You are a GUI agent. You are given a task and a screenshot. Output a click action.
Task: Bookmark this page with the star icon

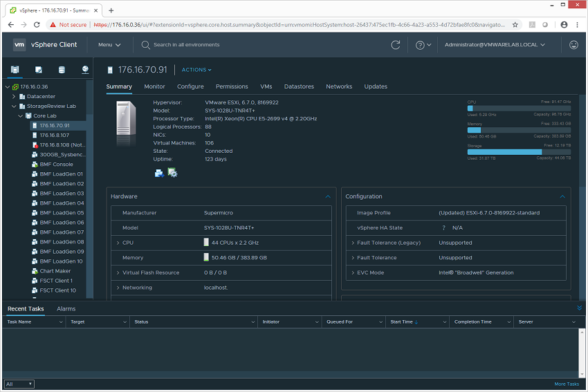coord(515,25)
